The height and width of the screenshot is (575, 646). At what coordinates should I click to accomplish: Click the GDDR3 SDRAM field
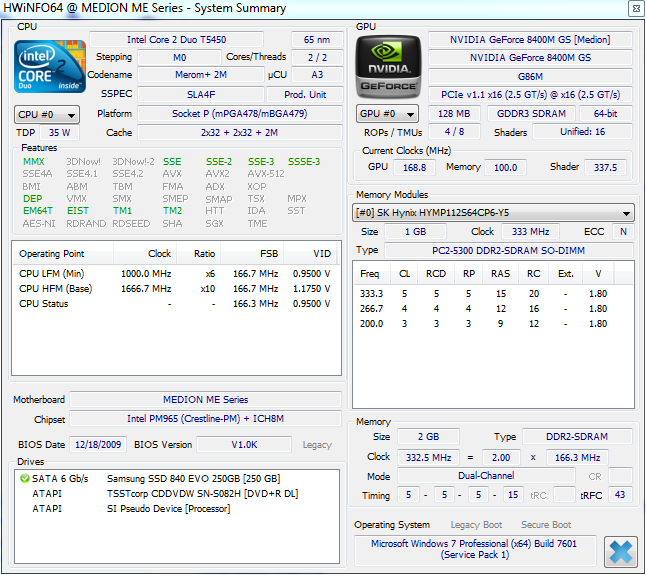coord(531,114)
